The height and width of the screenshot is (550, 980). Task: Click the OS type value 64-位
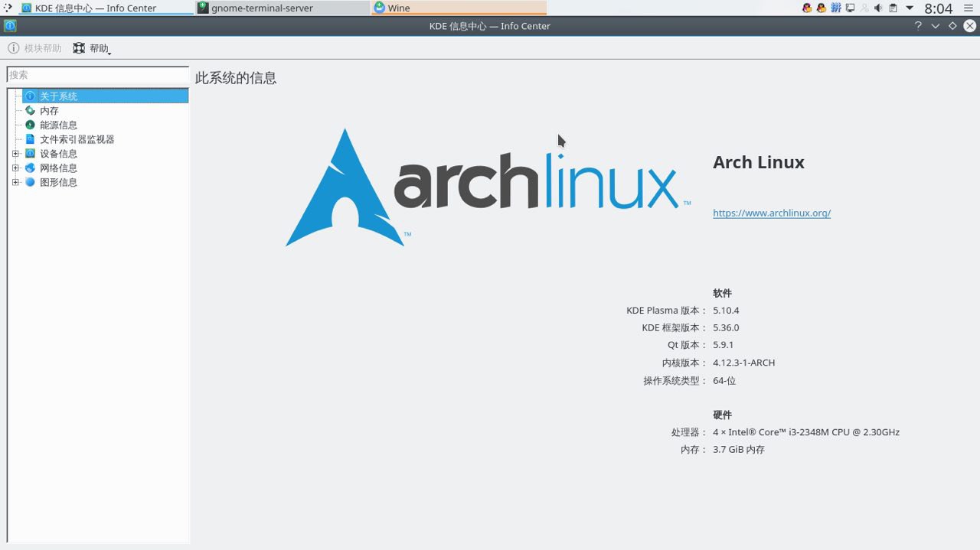[x=724, y=380]
